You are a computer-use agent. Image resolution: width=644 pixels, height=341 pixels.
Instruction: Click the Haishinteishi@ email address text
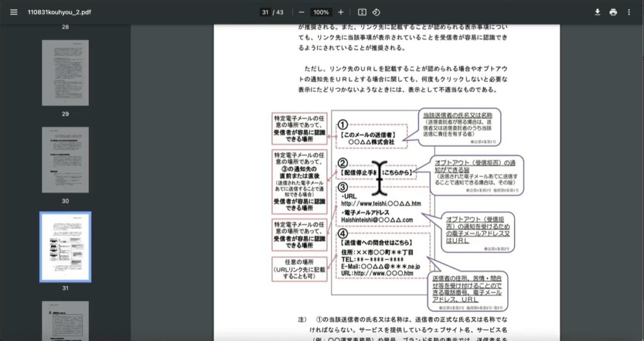click(377, 220)
